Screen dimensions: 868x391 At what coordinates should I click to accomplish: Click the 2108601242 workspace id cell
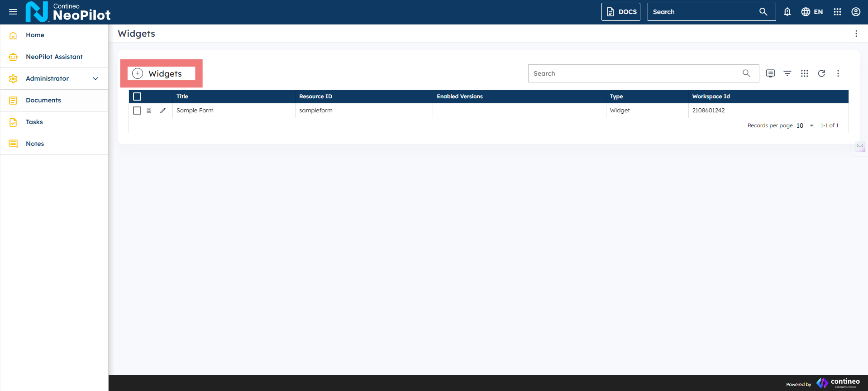768,111
